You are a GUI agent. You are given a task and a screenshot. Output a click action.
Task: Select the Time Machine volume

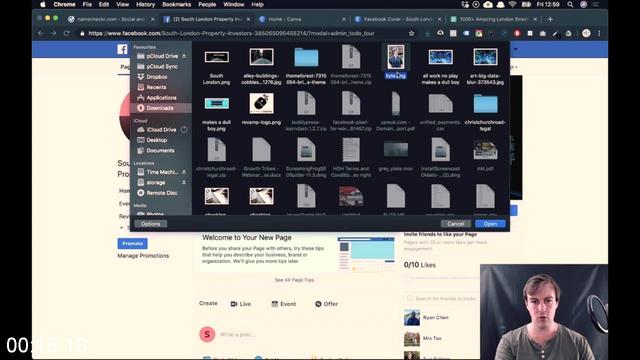[x=161, y=172]
